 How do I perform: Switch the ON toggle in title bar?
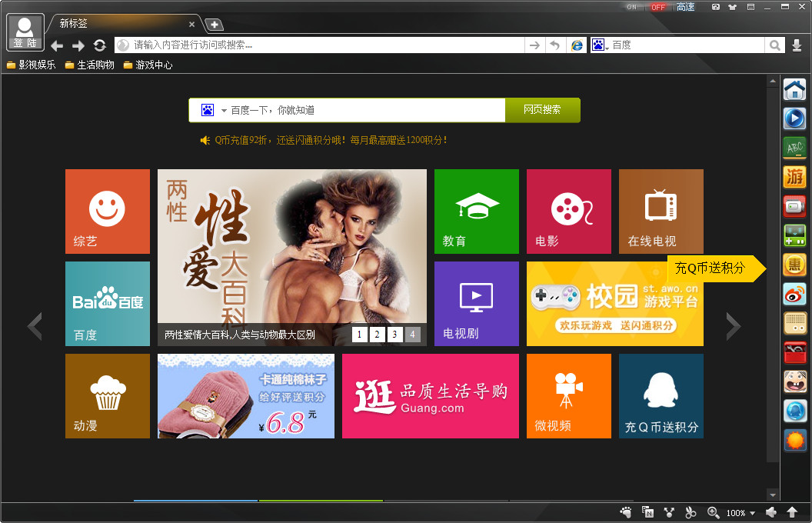[632, 7]
